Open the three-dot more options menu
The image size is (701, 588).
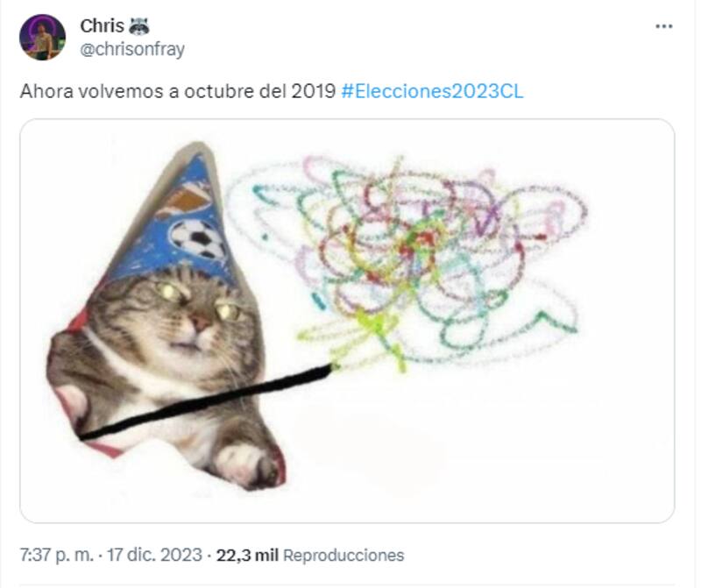coord(664,26)
